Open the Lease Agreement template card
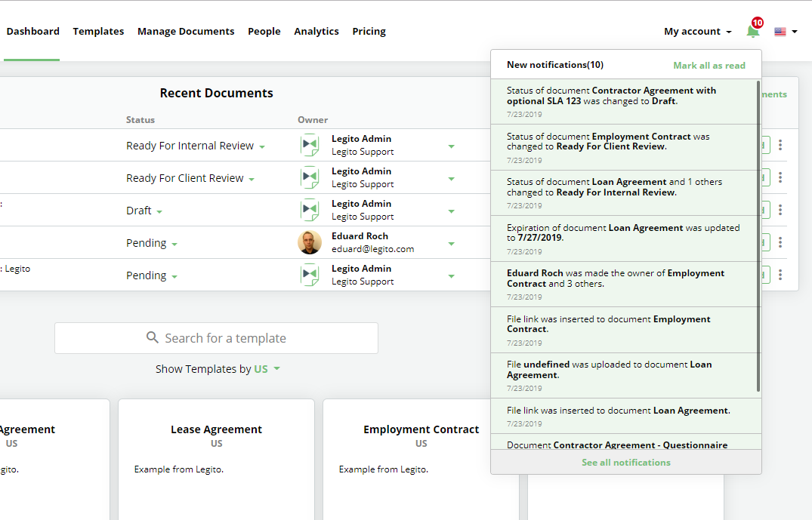812x520 pixels. (x=217, y=459)
